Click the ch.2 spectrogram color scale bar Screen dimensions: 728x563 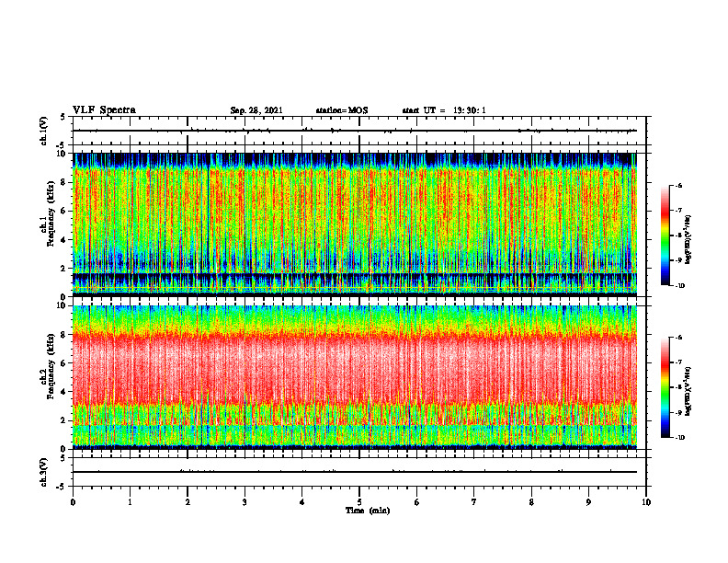[665, 387]
